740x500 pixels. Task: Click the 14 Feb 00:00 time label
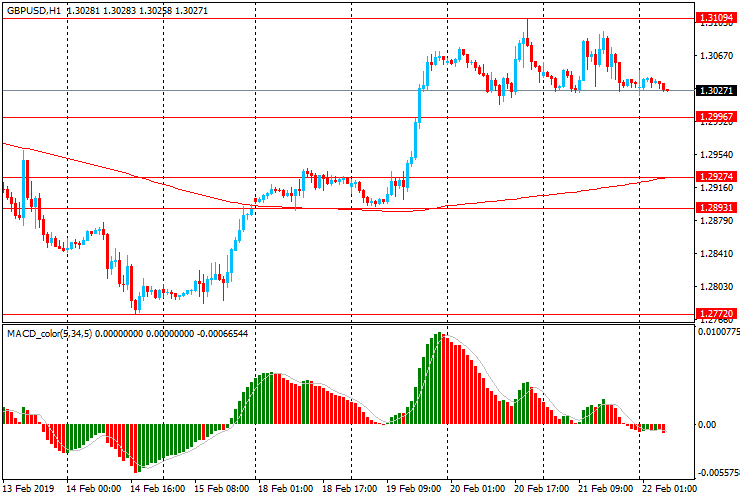click(93, 489)
